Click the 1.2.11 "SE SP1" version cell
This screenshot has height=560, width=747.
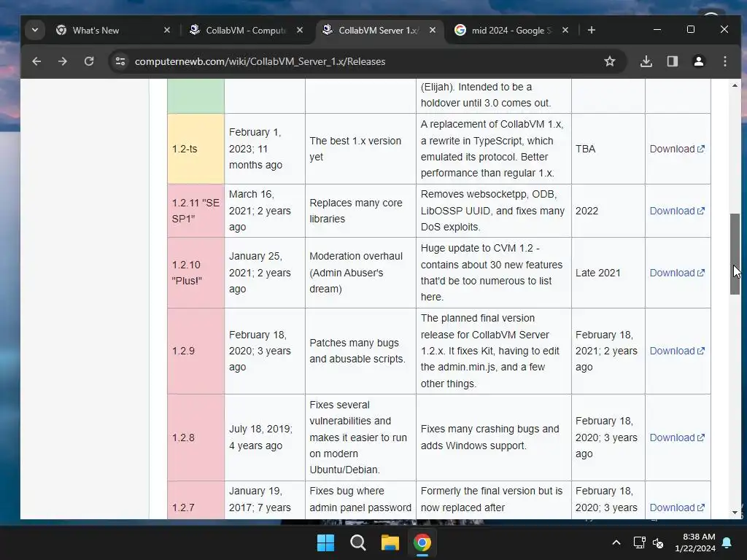coord(196,211)
